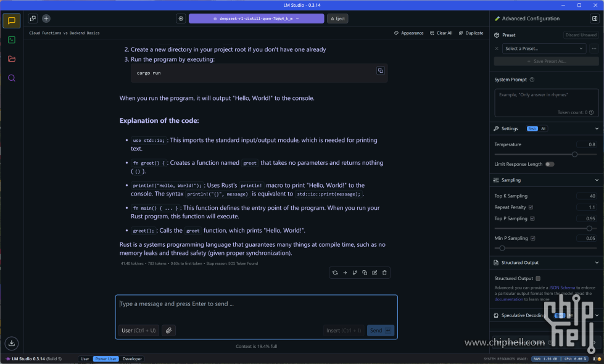Open the Downloads icon at sidebar bottom
Viewport: 604px width, 364px height.
(x=12, y=343)
